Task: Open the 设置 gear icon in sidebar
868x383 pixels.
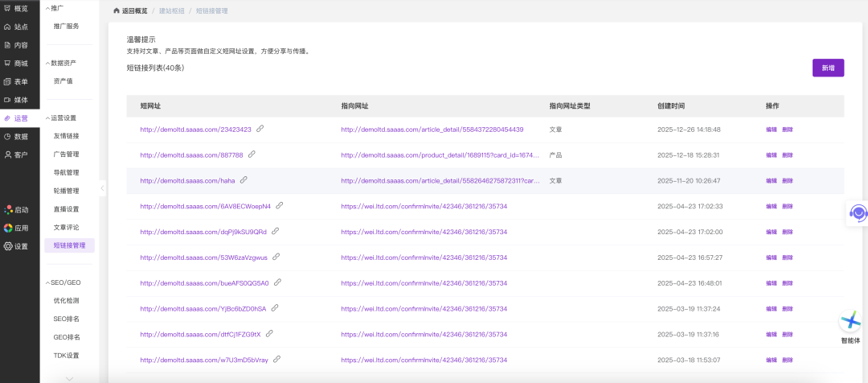Action: (7, 246)
